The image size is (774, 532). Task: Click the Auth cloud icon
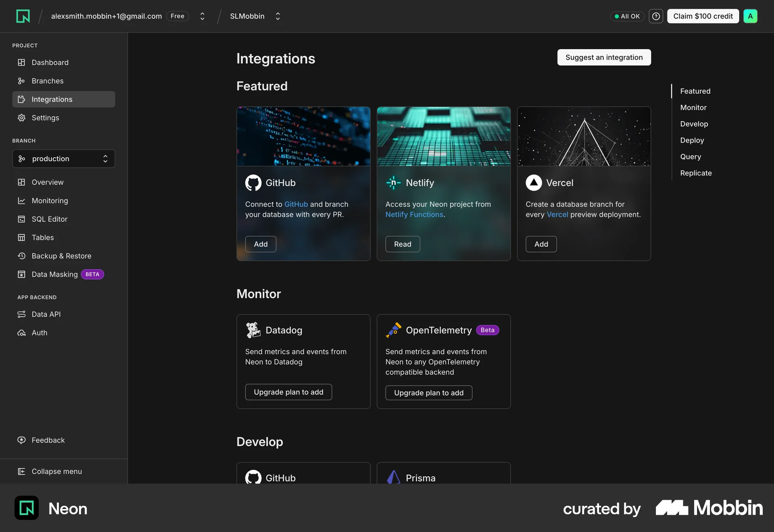point(21,333)
